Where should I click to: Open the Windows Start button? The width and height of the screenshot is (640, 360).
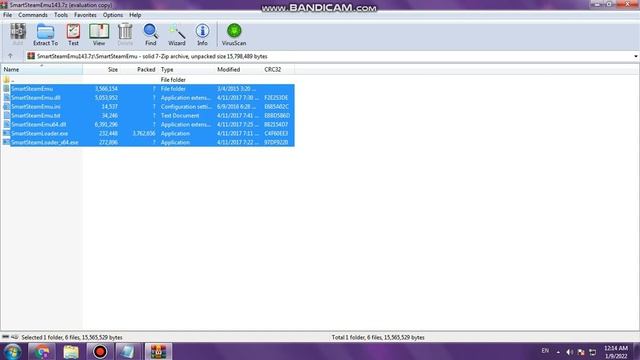[12, 351]
